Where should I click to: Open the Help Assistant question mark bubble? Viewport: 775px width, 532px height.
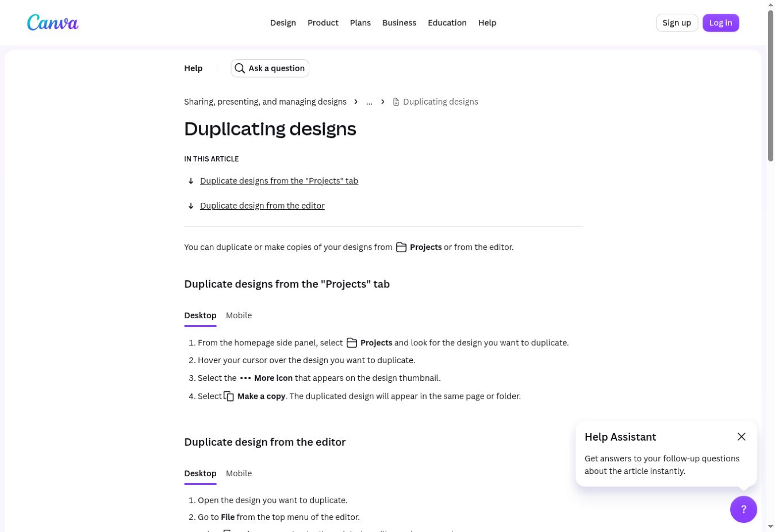pos(743,509)
